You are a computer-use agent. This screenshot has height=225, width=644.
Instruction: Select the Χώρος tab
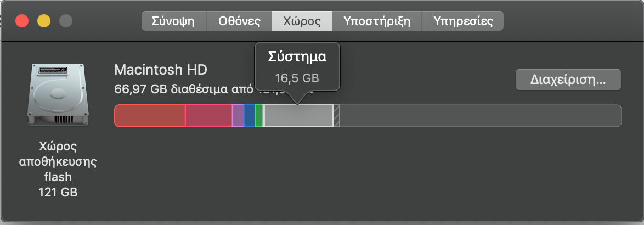(302, 21)
